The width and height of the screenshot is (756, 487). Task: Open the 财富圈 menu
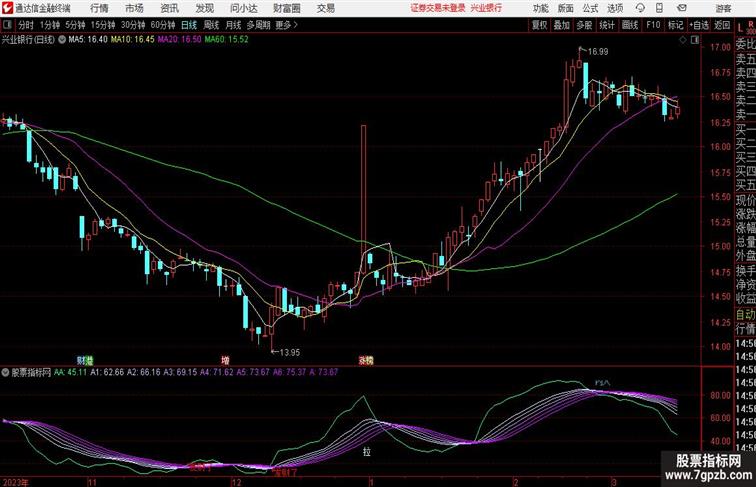(x=286, y=8)
